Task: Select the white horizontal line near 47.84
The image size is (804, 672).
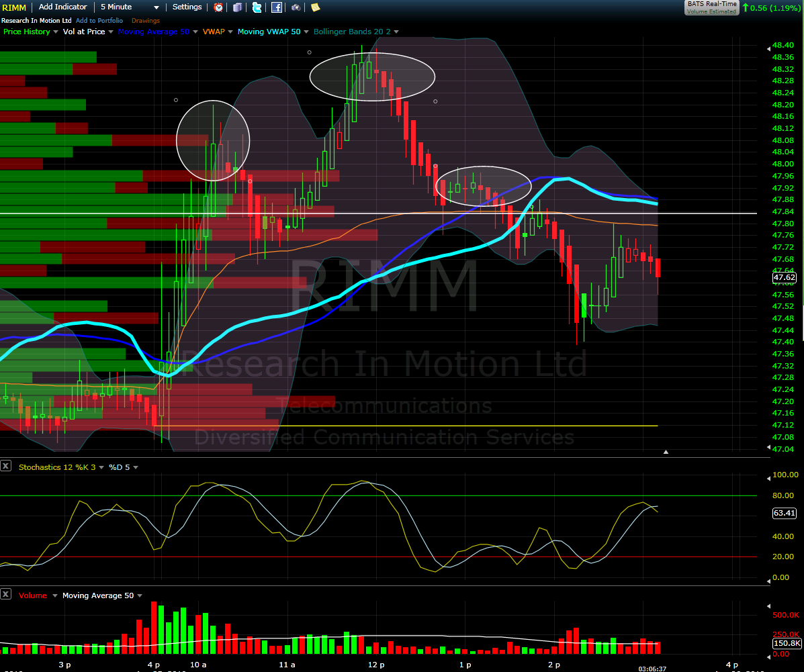Action: pyautogui.click(x=378, y=213)
